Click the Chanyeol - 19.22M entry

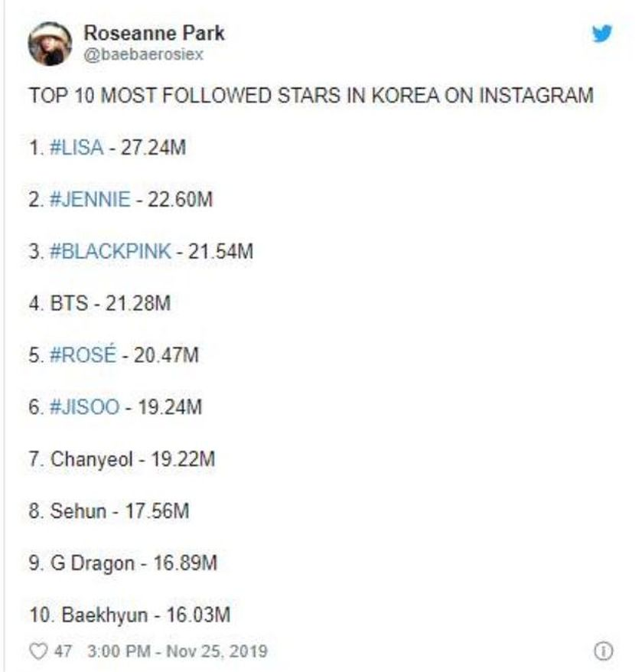coord(122,459)
